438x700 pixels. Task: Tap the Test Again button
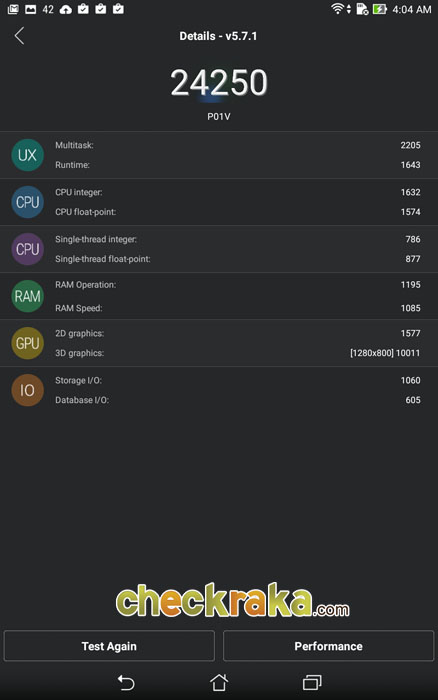click(x=109, y=646)
